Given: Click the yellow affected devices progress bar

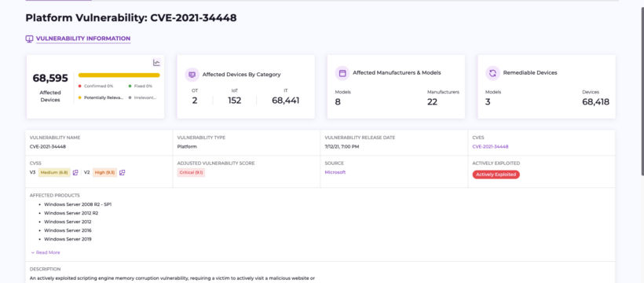Looking at the screenshot, I should (119, 75).
